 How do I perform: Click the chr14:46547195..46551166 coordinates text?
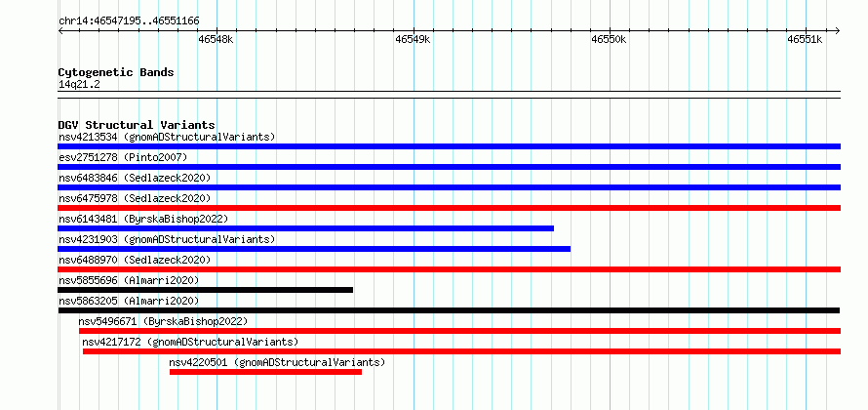pyautogui.click(x=129, y=20)
